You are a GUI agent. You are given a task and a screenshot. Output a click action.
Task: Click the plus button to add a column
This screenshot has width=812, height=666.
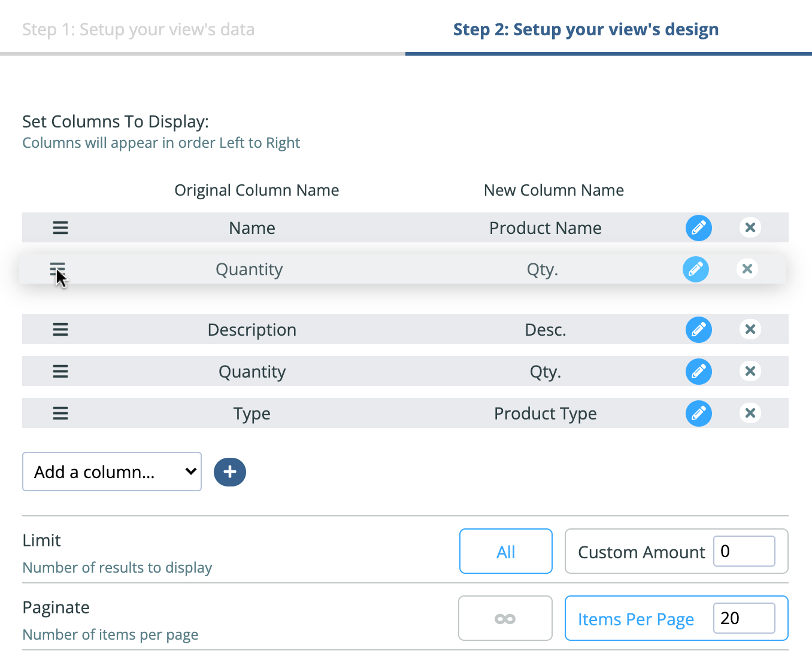pos(230,472)
